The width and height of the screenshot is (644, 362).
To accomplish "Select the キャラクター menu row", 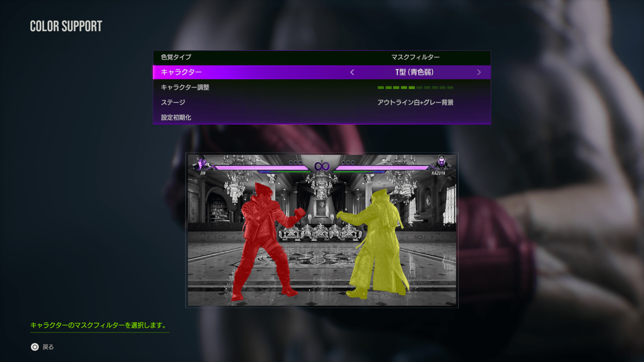I will click(x=321, y=72).
